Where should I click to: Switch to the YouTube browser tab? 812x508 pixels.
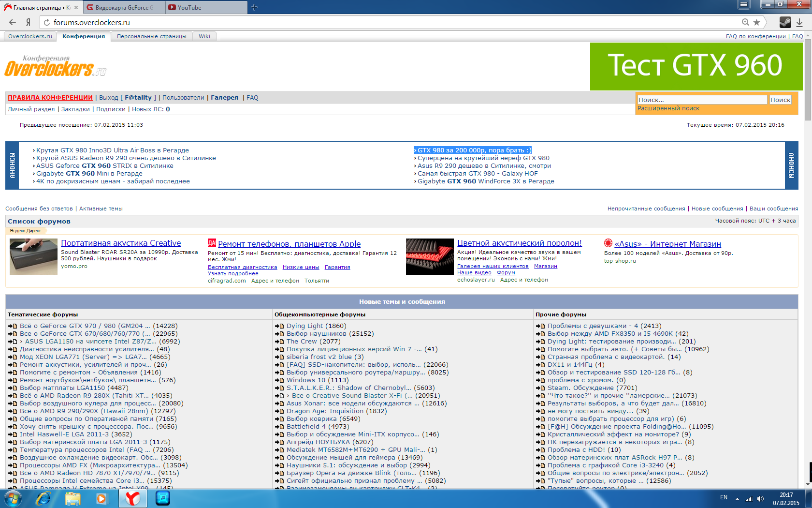[x=205, y=8]
